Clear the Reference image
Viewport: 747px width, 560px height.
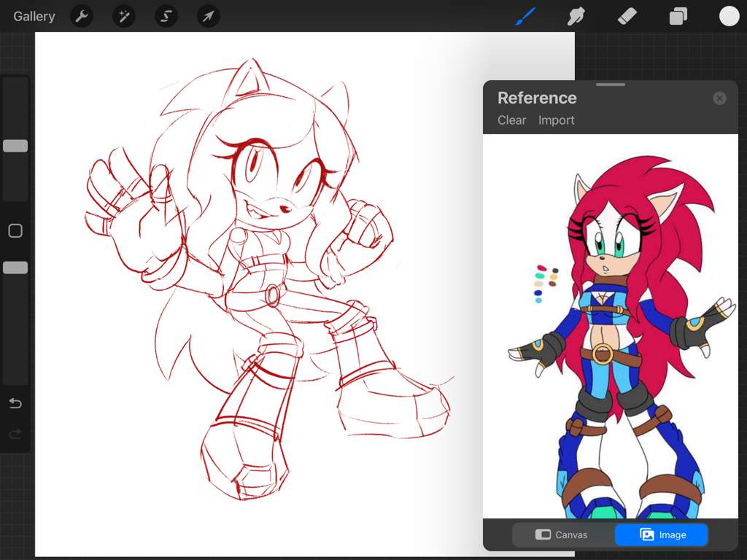(511, 120)
